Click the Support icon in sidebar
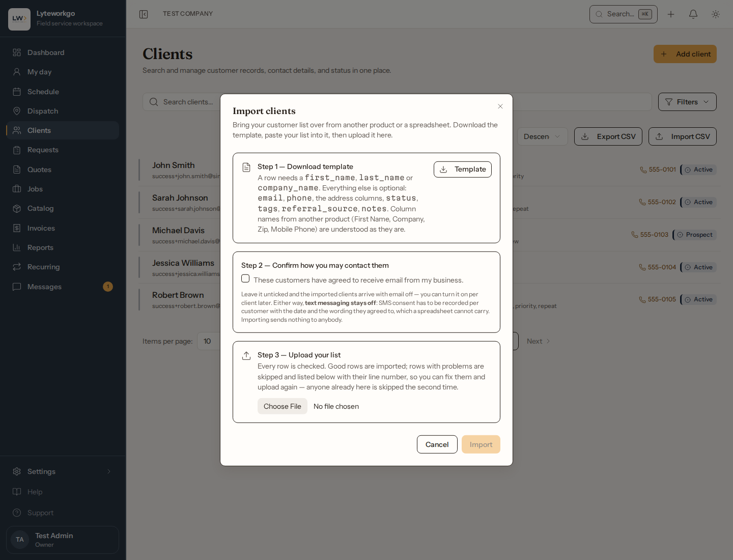This screenshot has width=733, height=560. pos(17,513)
